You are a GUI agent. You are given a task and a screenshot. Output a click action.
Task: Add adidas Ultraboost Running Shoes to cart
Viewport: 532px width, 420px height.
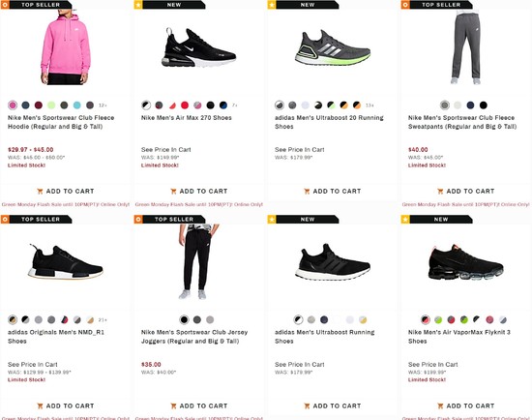pyautogui.click(x=332, y=406)
